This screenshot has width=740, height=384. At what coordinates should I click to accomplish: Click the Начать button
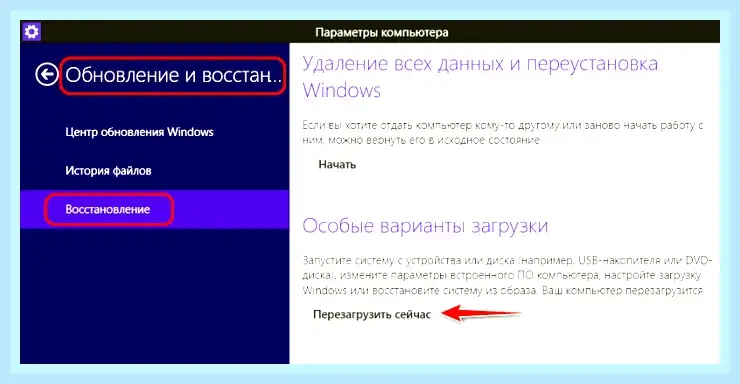coord(337,165)
